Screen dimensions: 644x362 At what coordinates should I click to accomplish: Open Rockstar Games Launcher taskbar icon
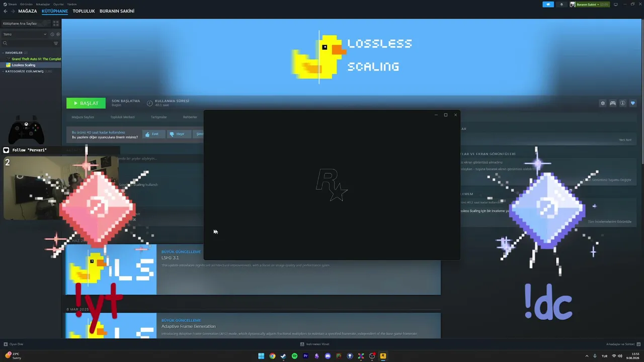(x=383, y=356)
